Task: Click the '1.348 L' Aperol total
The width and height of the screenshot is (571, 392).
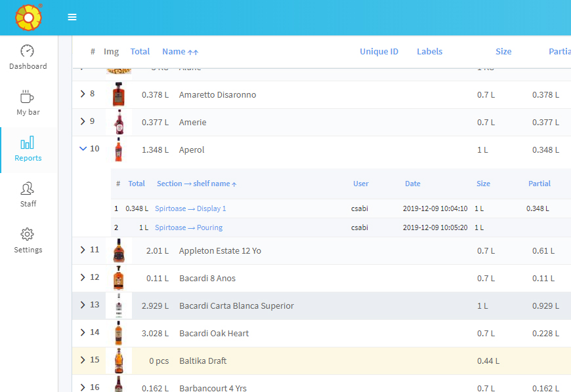Action: pyautogui.click(x=155, y=150)
